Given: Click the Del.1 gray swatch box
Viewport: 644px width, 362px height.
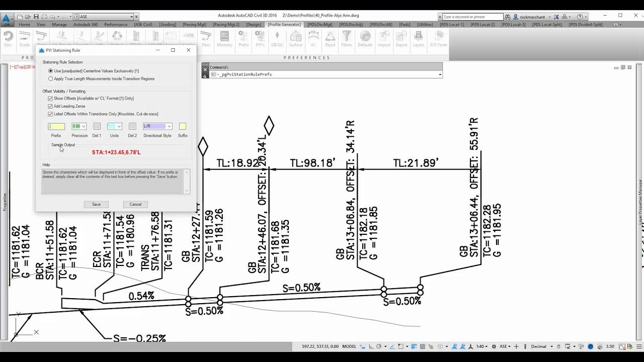Looking at the screenshot, I should coord(97,126).
